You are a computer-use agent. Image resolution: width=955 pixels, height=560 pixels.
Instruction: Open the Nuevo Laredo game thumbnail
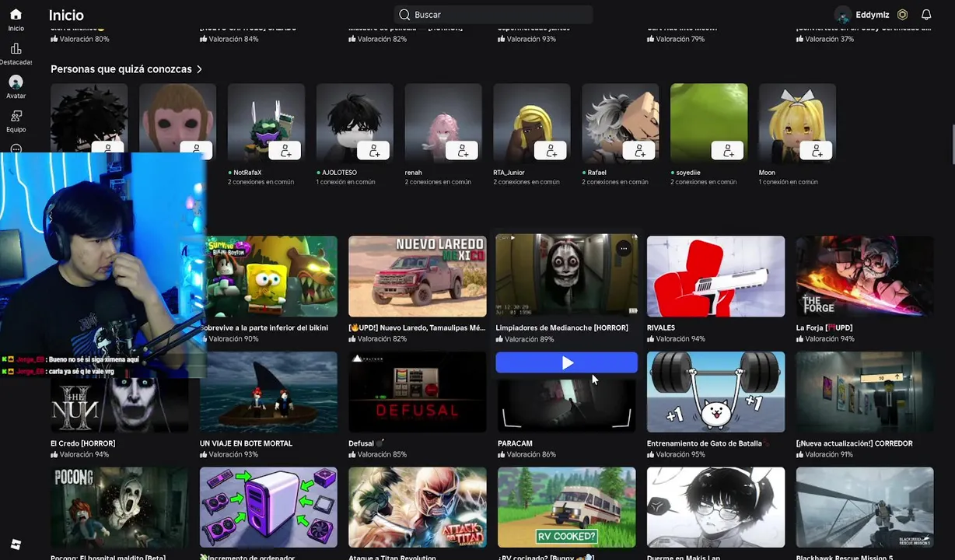(x=418, y=276)
